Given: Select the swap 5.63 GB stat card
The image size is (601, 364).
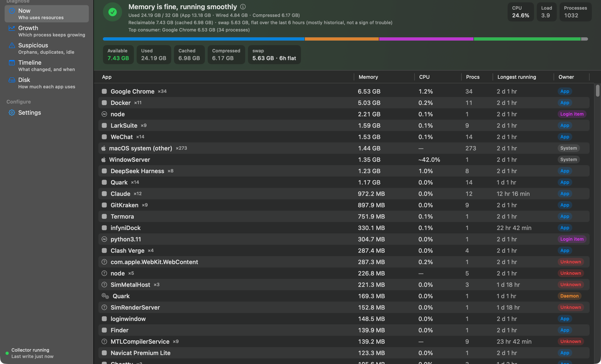Looking at the screenshot, I should (274, 55).
